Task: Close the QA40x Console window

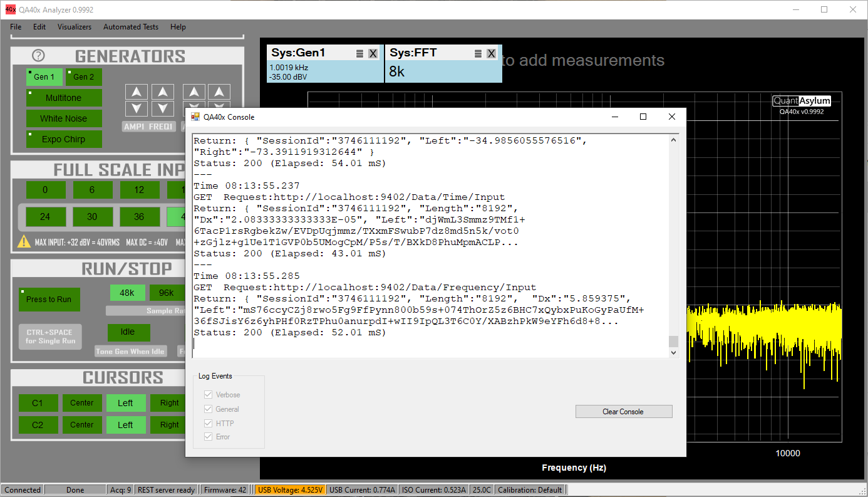Action: [672, 117]
